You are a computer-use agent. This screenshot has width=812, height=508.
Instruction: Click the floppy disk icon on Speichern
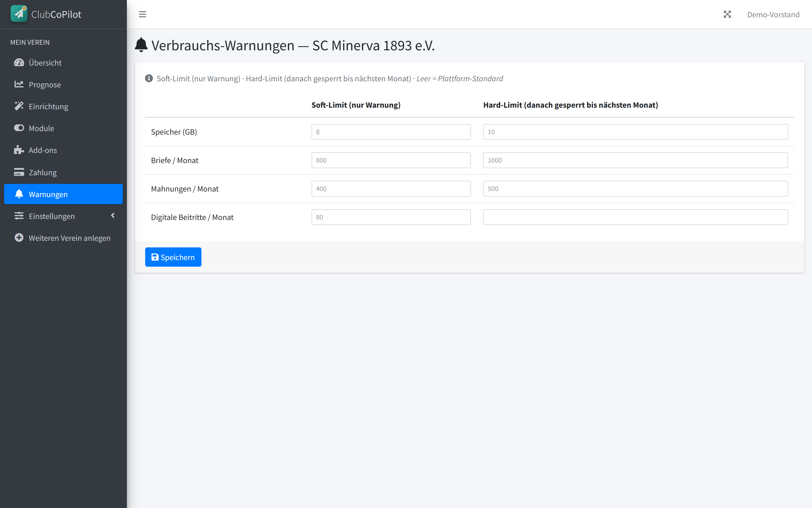click(155, 257)
